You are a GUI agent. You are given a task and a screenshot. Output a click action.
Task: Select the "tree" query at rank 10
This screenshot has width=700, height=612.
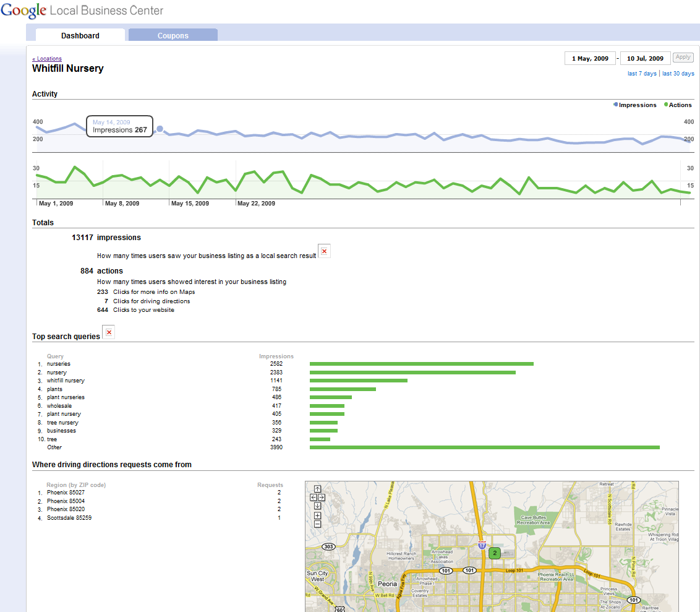[52, 439]
